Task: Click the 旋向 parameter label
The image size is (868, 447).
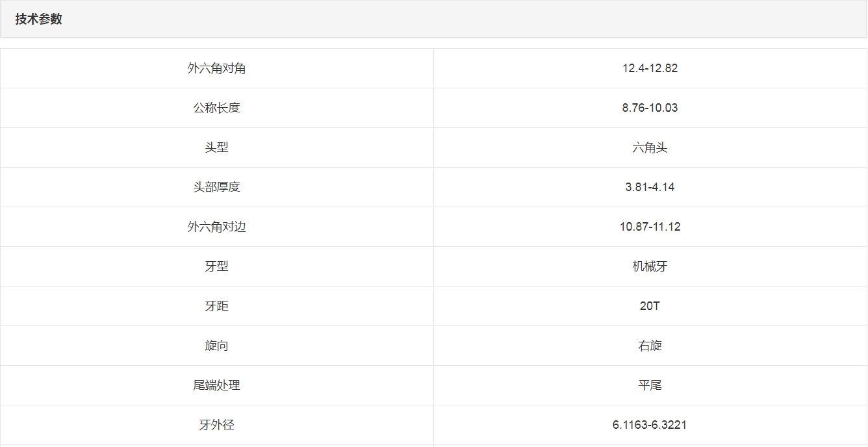Action: 216,346
